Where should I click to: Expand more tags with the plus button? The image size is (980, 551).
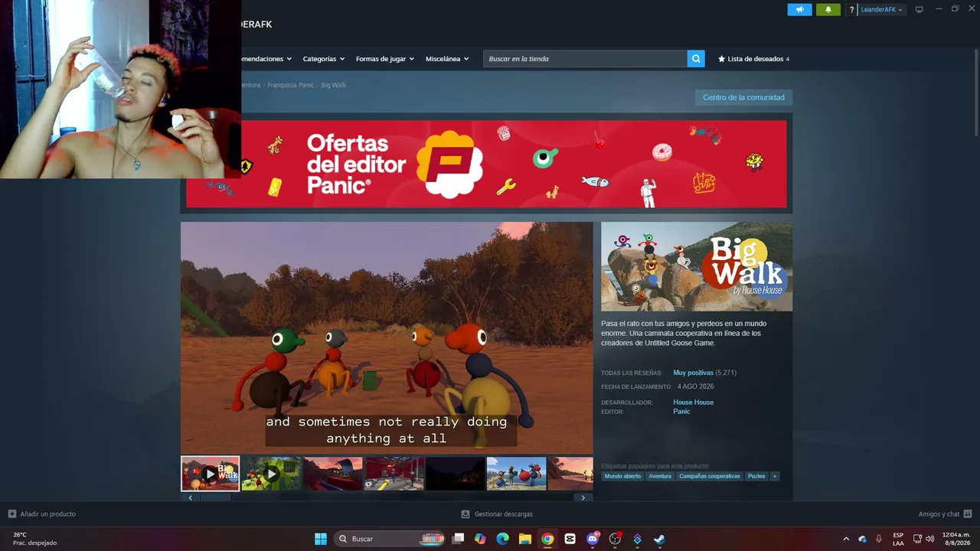(775, 476)
